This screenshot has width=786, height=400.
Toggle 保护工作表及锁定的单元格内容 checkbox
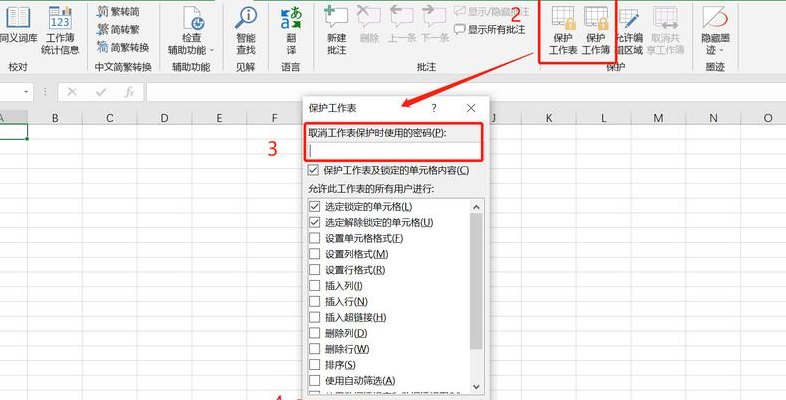313,170
